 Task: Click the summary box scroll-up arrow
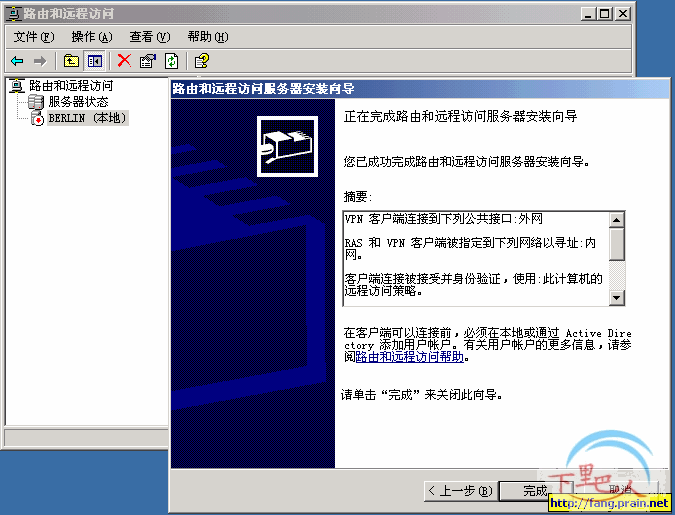coord(617,220)
